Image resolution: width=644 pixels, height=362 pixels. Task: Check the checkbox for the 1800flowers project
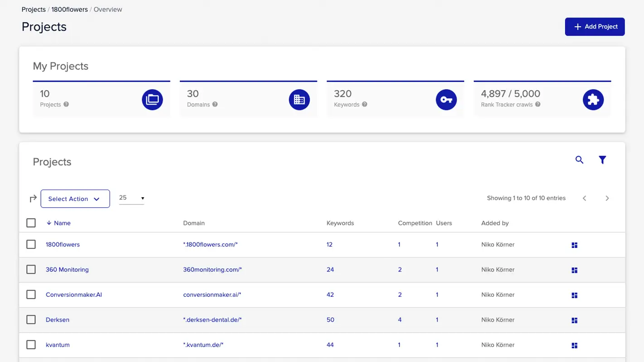pyautogui.click(x=31, y=244)
